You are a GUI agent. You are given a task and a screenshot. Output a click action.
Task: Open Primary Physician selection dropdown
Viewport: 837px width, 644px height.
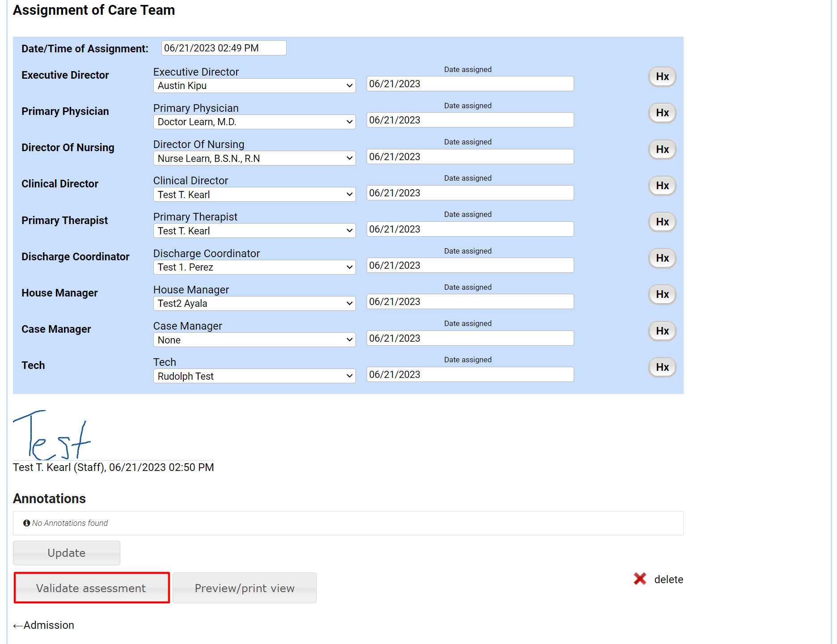pyautogui.click(x=254, y=122)
